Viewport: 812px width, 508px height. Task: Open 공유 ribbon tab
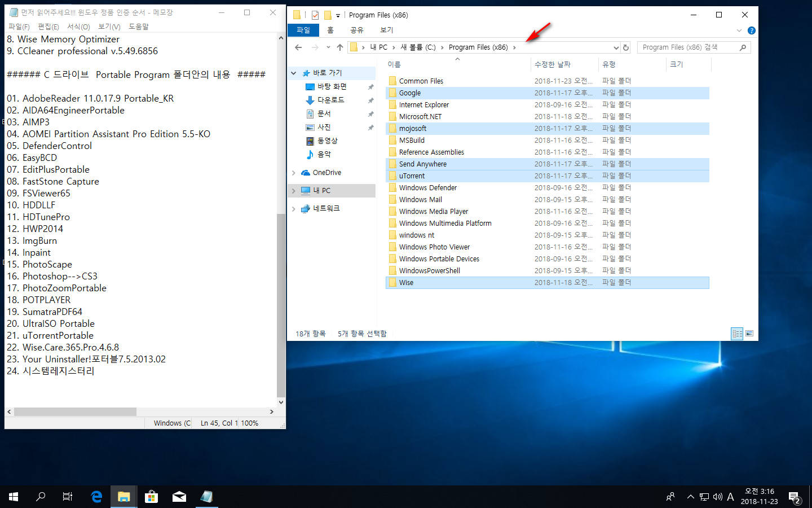coord(357,30)
